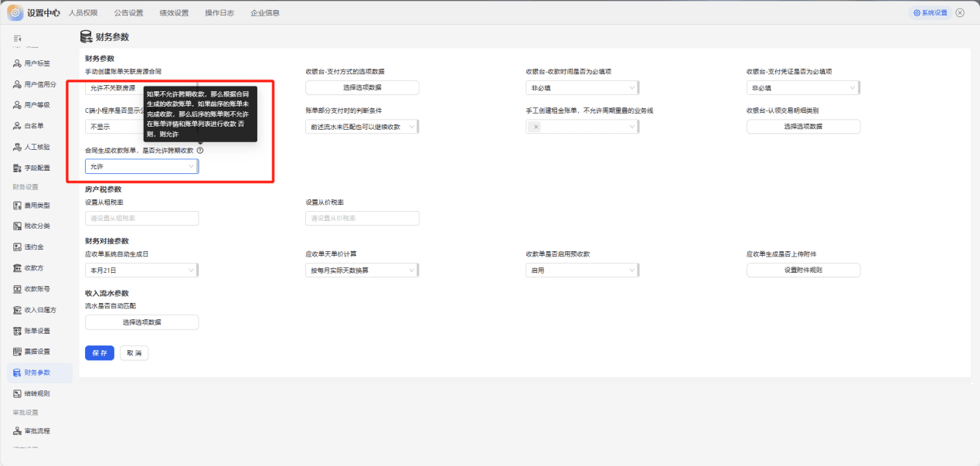Viewport: 980px width, 466px height.
Task: Click 选择选项数据 under 收银台-支付方式的选项数据
Action: pos(362,87)
